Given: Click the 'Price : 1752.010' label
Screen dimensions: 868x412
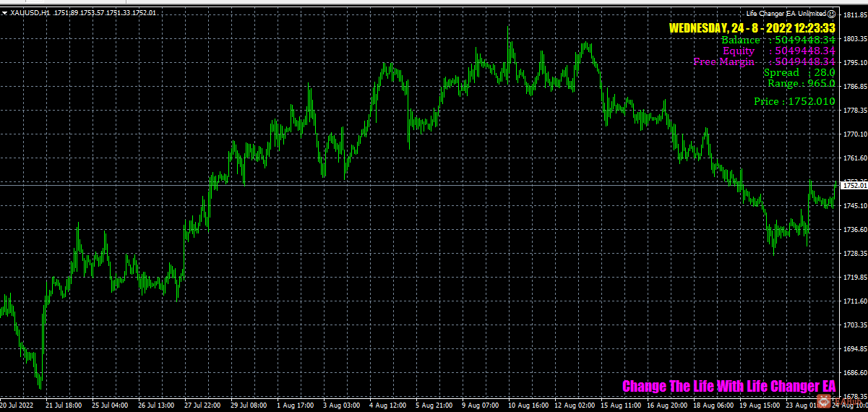Looking at the screenshot, I should coord(794,102).
